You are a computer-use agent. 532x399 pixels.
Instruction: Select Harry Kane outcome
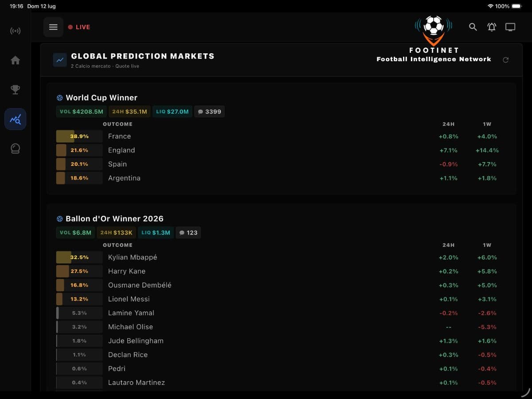[x=281, y=271]
